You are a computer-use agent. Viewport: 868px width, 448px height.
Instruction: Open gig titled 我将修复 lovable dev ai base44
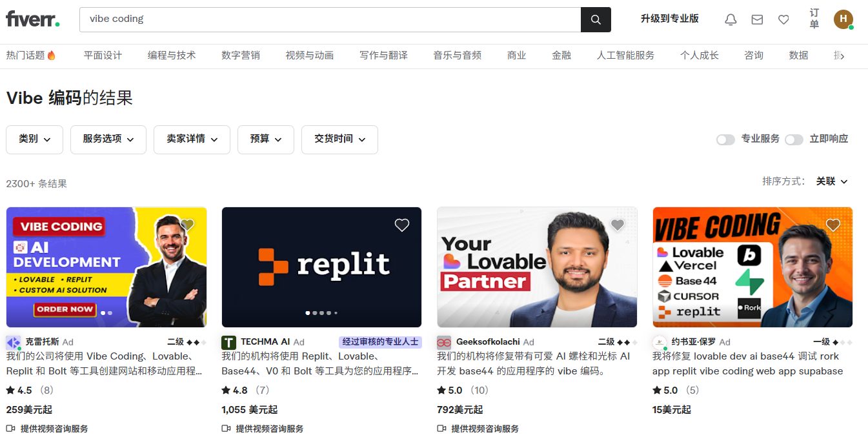[x=747, y=363]
